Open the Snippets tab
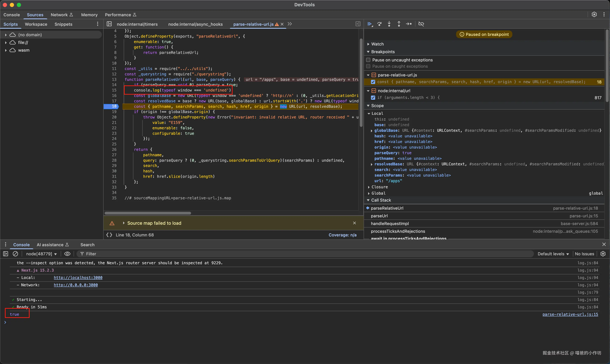The width and height of the screenshot is (610, 364). [x=63, y=24]
